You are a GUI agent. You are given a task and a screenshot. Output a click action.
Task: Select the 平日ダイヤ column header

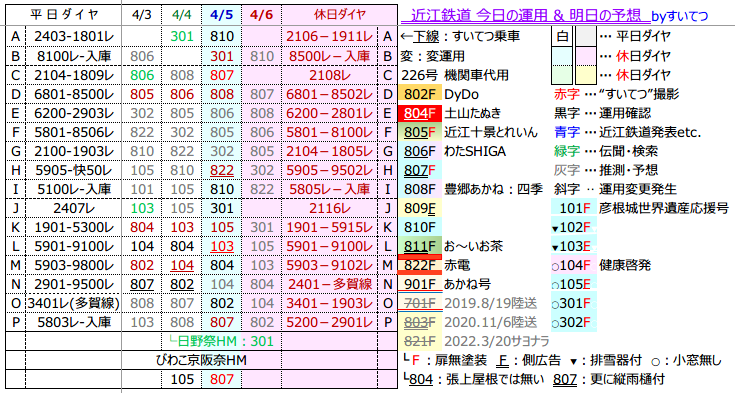(x=64, y=15)
